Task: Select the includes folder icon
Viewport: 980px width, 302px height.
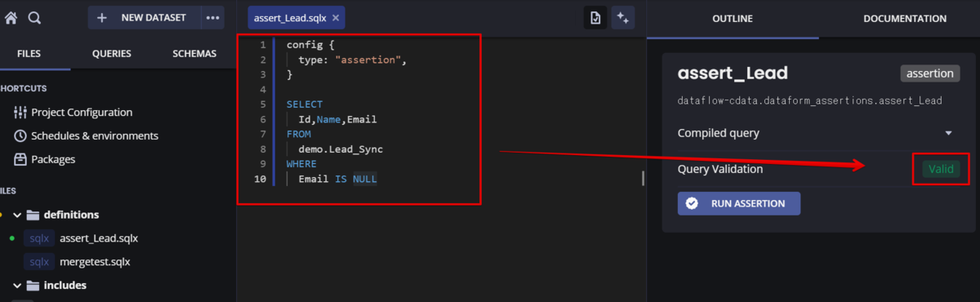Action: [x=33, y=285]
